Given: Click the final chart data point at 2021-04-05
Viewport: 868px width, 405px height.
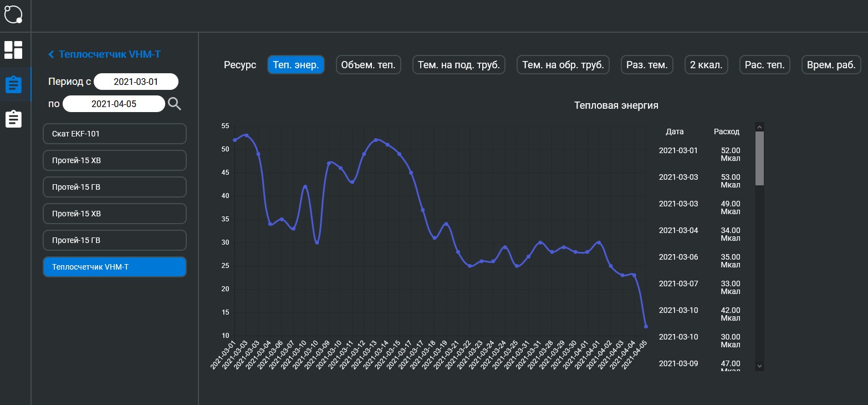Looking at the screenshot, I should pyautogui.click(x=646, y=326).
